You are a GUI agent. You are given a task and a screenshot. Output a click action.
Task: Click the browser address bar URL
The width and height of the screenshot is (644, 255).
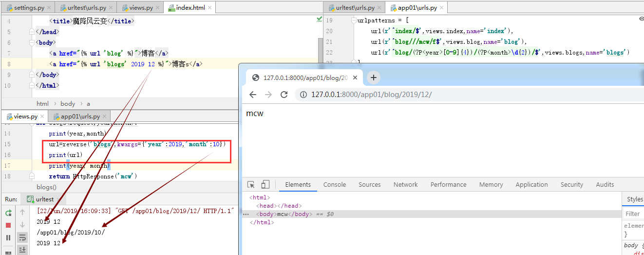[x=371, y=95]
